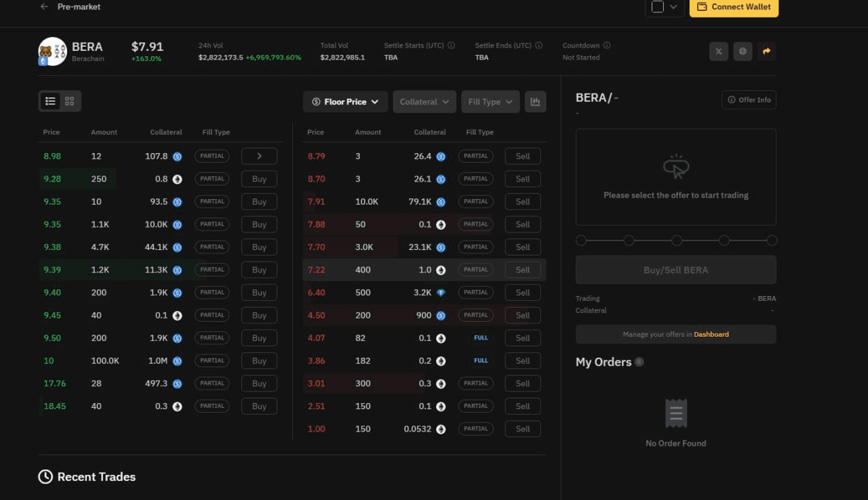Set amount slider to middle step
868x500 pixels.
pos(676,241)
